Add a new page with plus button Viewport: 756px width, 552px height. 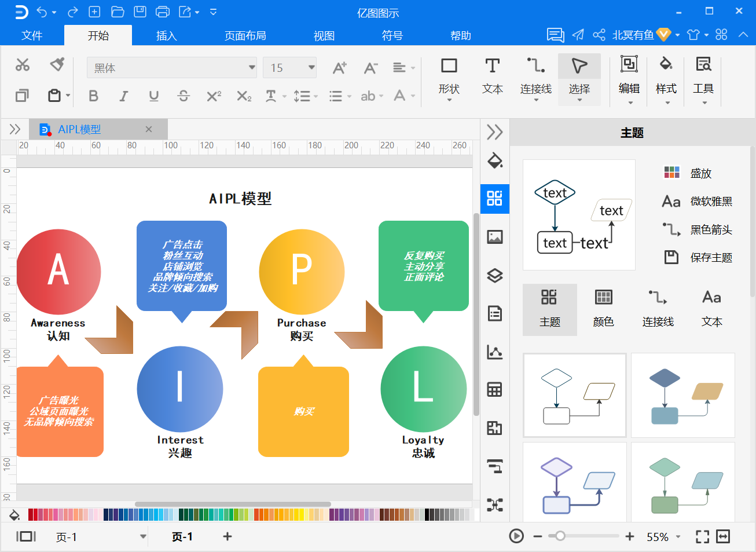(x=227, y=536)
